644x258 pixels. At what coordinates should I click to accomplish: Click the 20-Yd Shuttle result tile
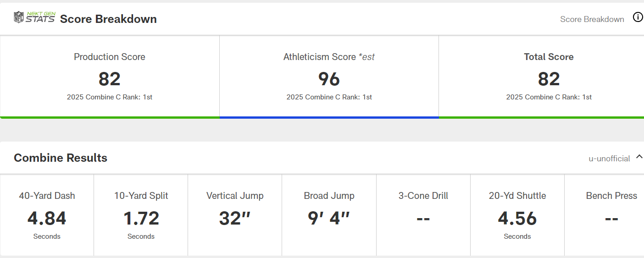point(517,215)
